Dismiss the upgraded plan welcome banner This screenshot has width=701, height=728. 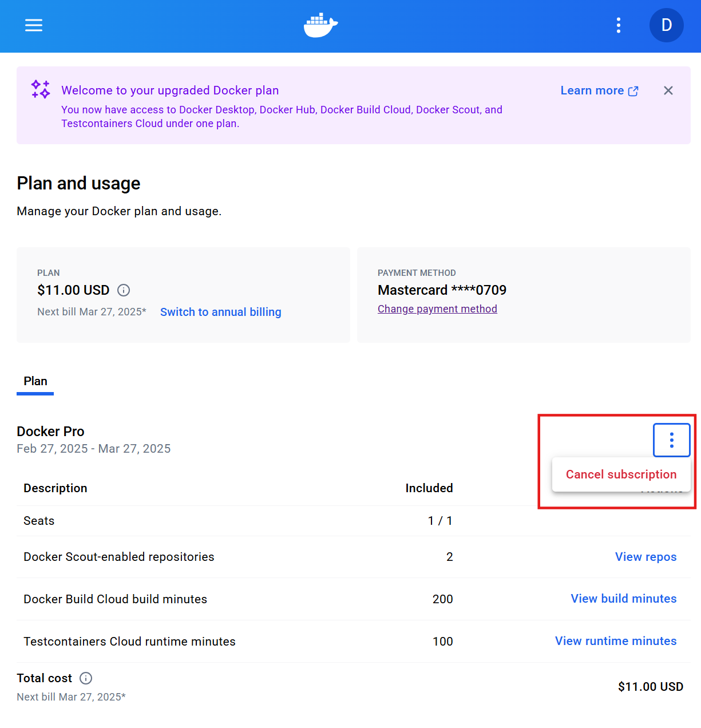coord(668,90)
